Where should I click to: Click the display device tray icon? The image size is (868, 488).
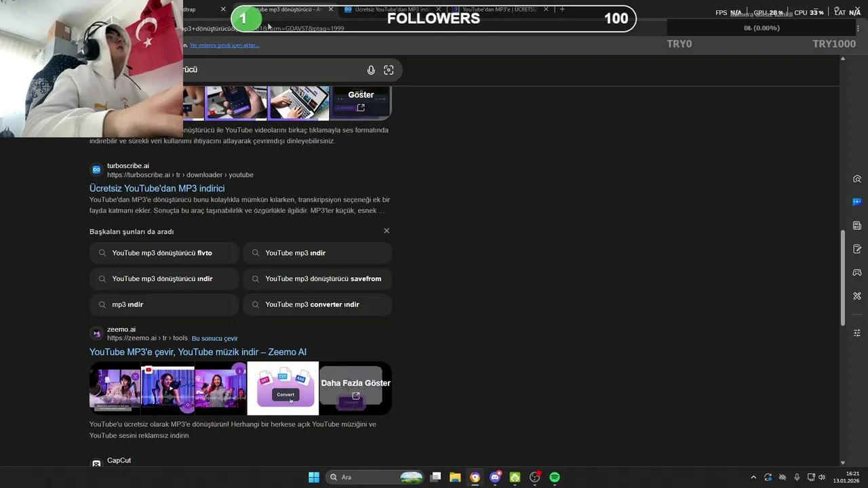pyautogui.click(x=811, y=477)
